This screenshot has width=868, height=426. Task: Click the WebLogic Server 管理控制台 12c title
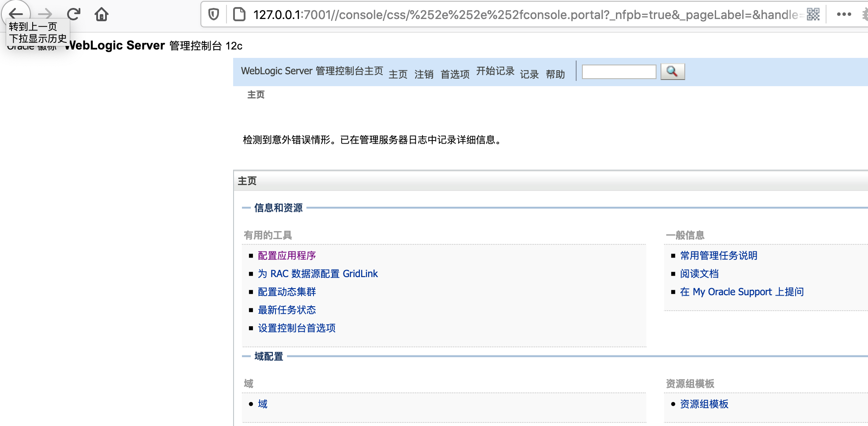(x=154, y=46)
